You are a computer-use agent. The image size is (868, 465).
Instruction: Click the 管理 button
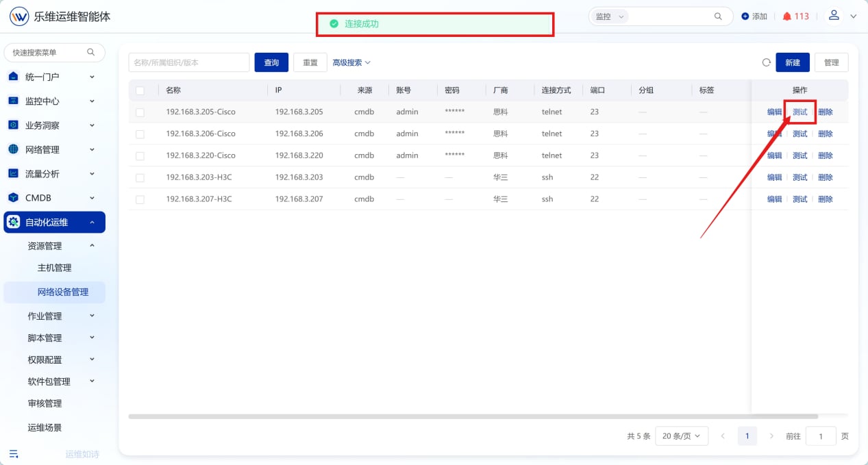831,62
